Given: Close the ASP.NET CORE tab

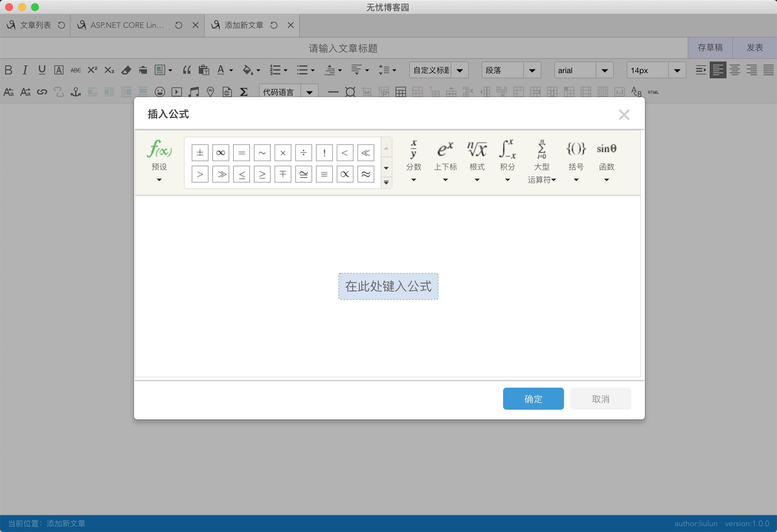Looking at the screenshot, I should 196,25.
